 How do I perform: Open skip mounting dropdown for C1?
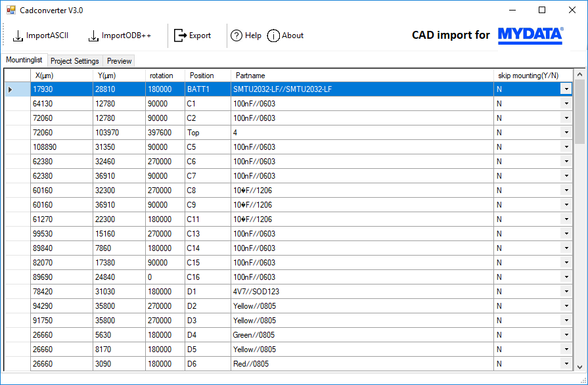pos(566,103)
